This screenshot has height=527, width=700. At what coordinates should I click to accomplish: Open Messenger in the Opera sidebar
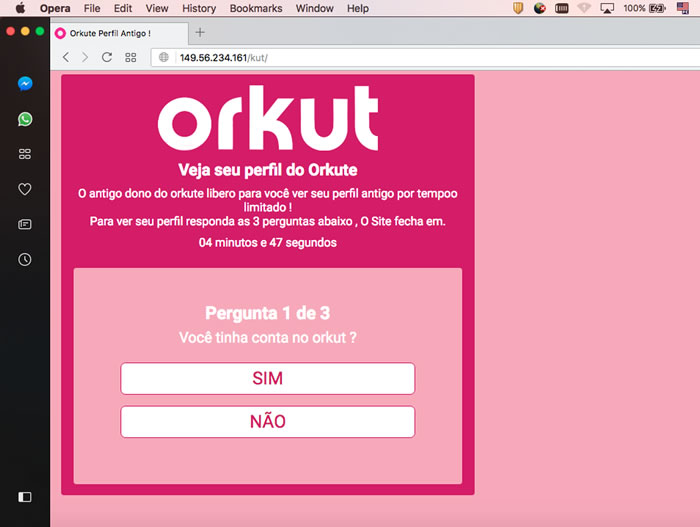[25, 84]
